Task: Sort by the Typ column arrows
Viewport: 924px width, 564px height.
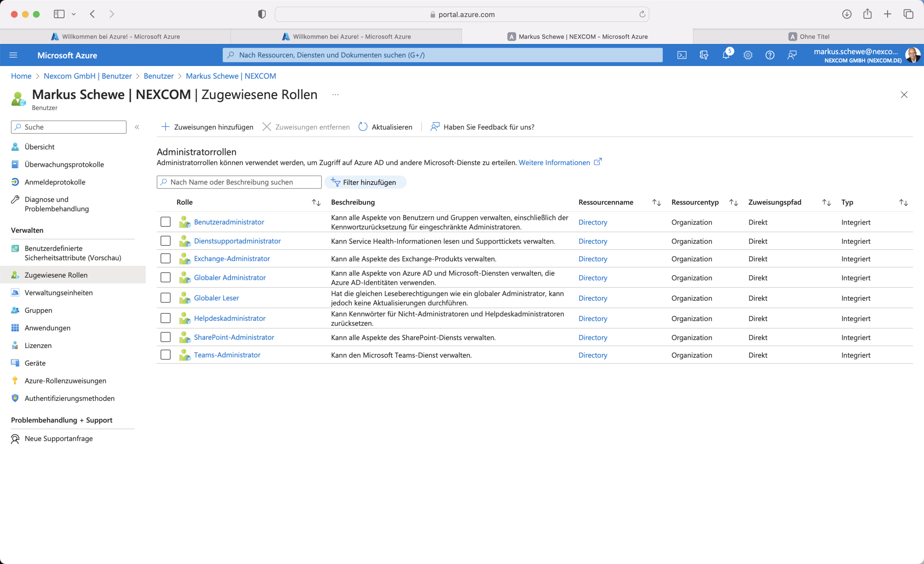Action: click(x=903, y=203)
